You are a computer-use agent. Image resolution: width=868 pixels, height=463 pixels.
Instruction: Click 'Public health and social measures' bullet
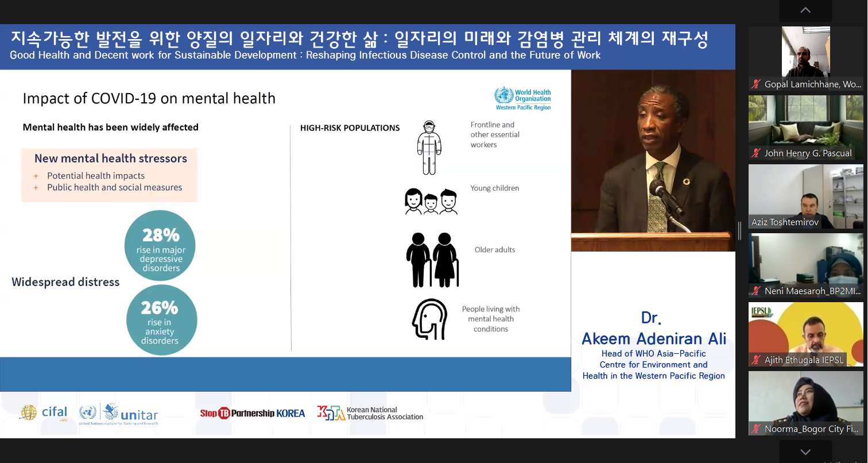[115, 187]
